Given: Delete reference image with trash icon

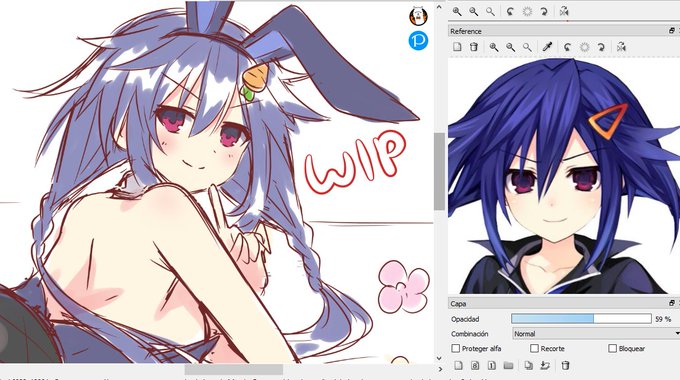Looking at the screenshot, I should click(x=474, y=47).
